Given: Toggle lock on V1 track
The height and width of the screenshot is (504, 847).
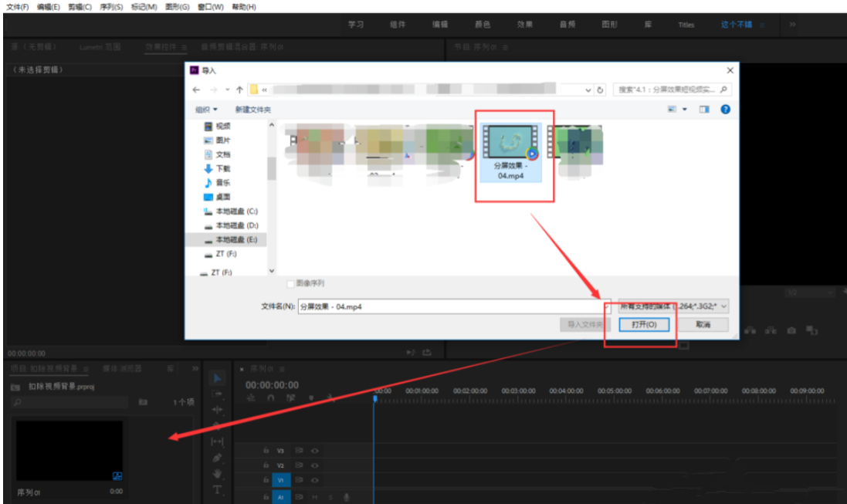Looking at the screenshot, I should click(x=266, y=480).
